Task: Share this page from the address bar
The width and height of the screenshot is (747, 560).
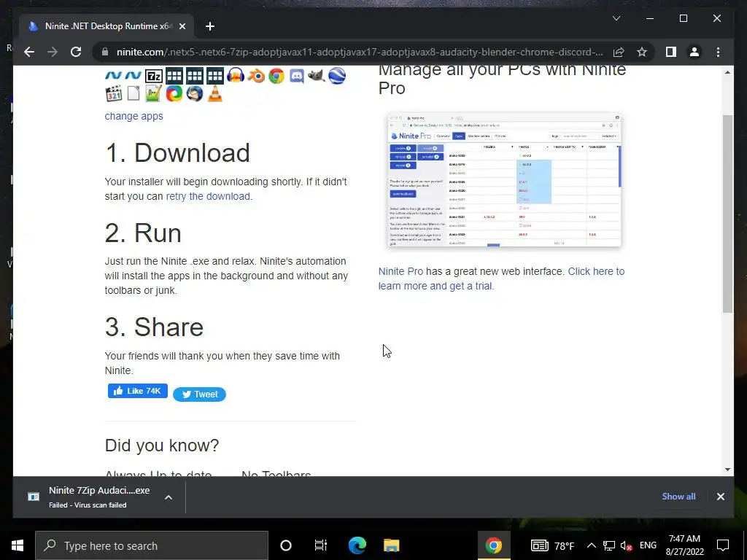Action: [619, 52]
